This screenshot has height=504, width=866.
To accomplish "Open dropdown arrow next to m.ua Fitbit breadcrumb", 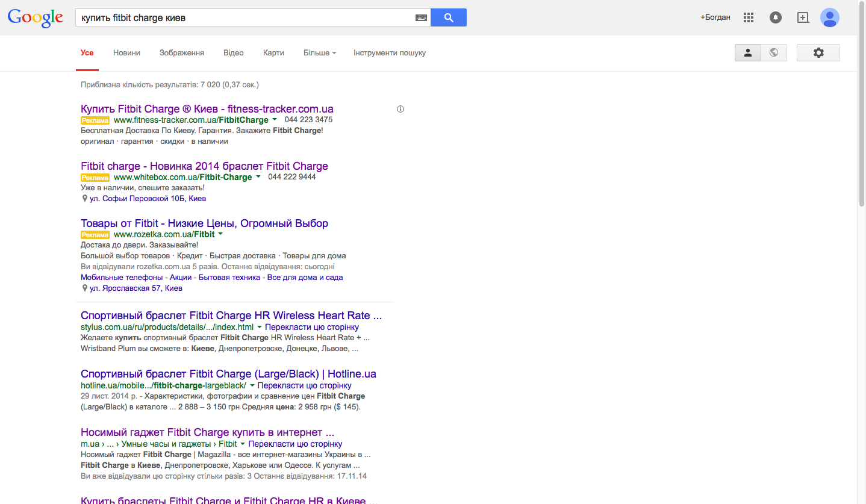I will point(243,444).
